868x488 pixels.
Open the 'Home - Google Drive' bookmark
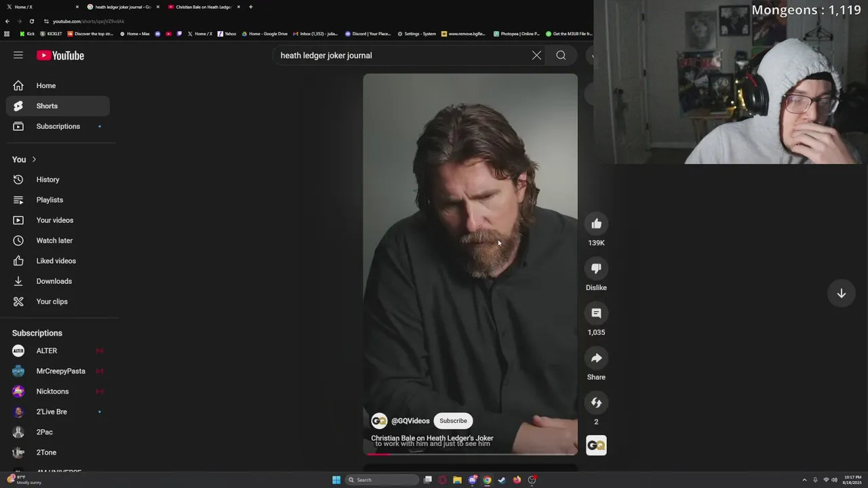pyautogui.click(x=264, y=34)
